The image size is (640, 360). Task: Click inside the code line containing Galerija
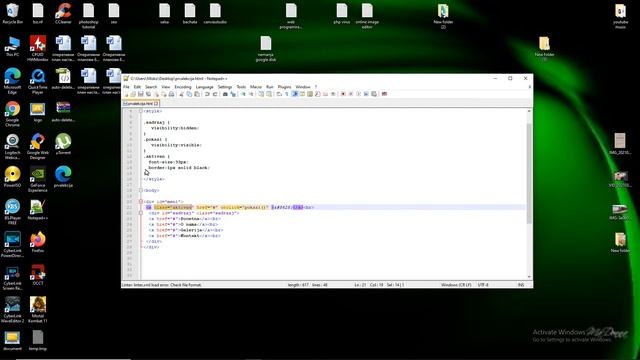click(185, 230)
